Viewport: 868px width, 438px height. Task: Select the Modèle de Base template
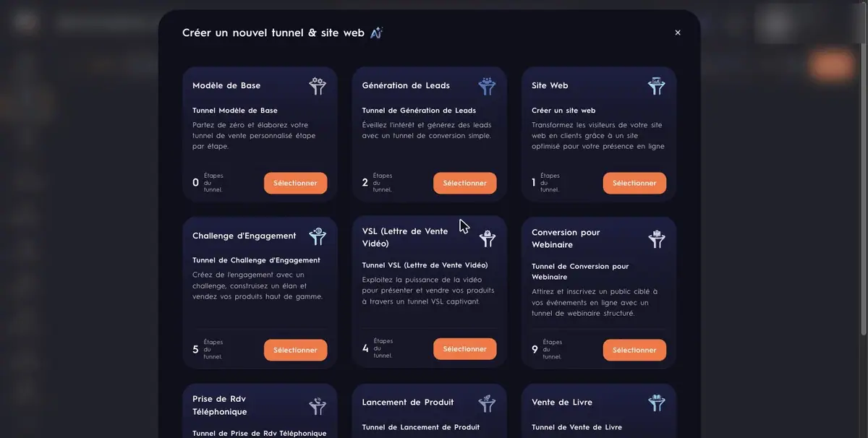(x=295, y=183)
